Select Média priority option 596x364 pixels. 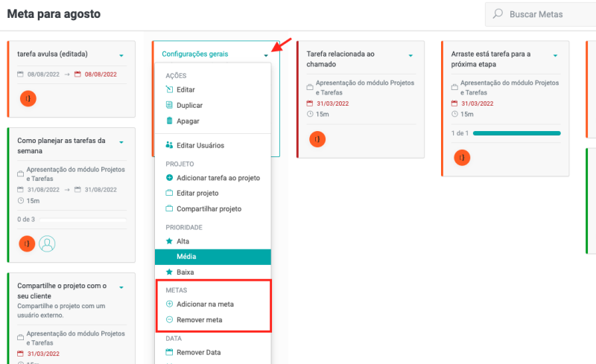tap(186, 257)
